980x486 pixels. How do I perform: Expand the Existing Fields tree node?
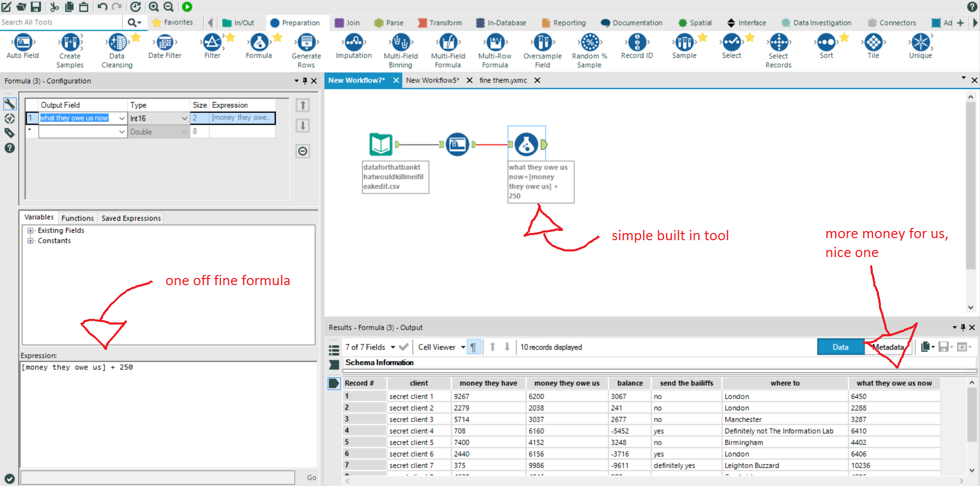[x=31, y=230]
